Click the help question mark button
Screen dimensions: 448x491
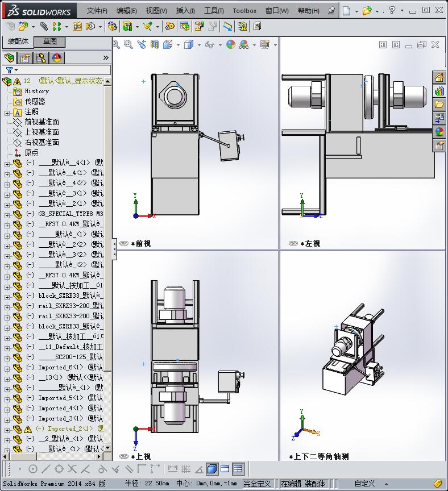[x=392, y=10]
